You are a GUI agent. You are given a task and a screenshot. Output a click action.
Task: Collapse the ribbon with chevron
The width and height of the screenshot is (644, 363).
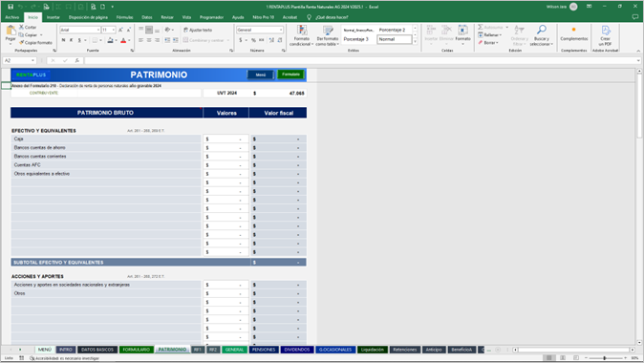(638, 51)
